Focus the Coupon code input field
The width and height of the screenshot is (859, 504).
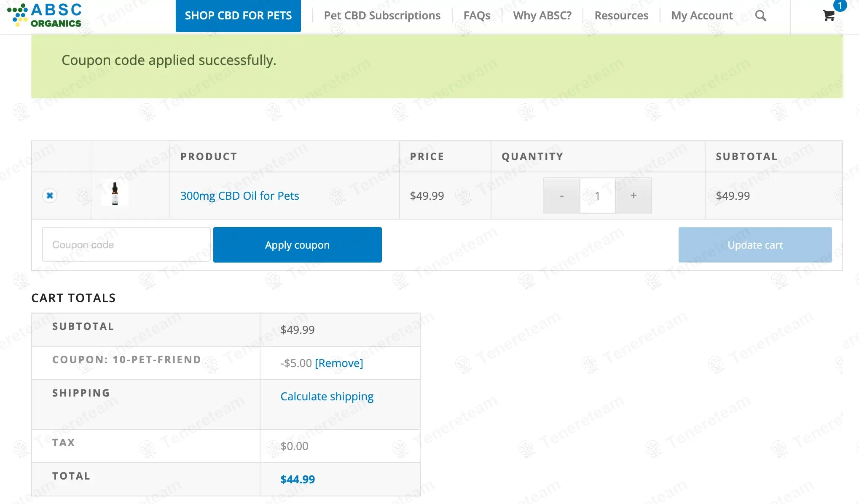tap(126, 244)
